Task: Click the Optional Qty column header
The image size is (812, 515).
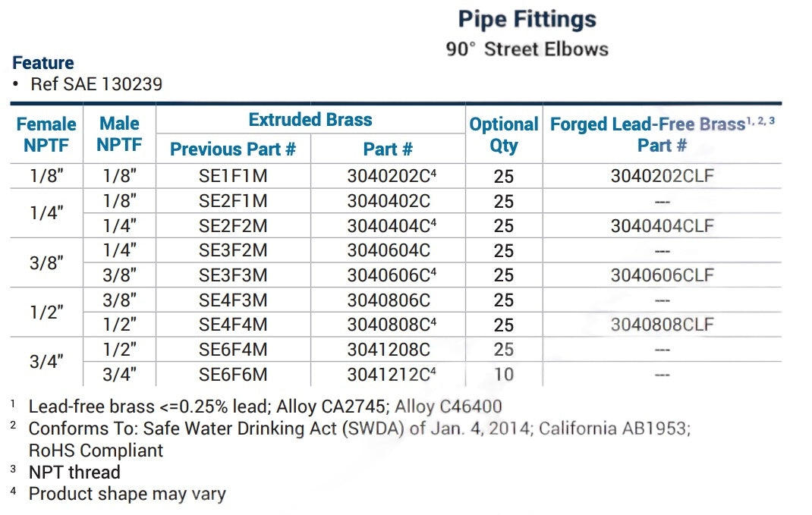Action: [x=503, y=134]
